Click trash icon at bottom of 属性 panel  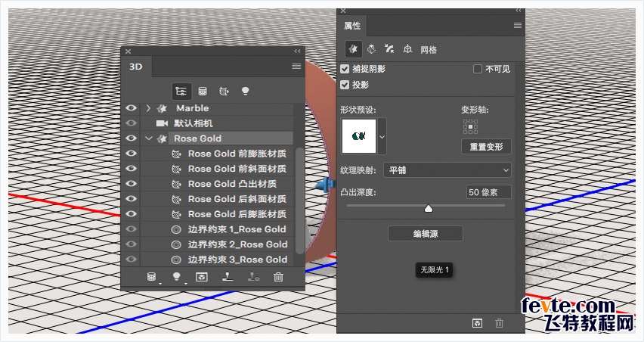[500, 323]
